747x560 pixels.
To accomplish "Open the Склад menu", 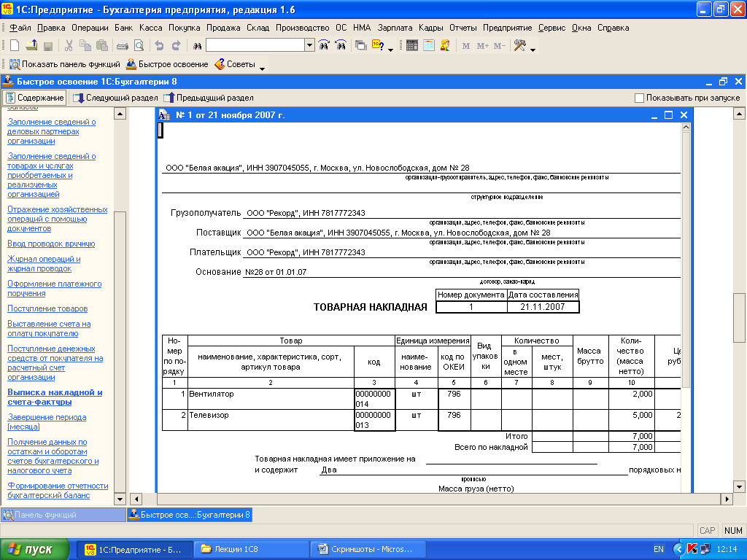I will point(258,28).
